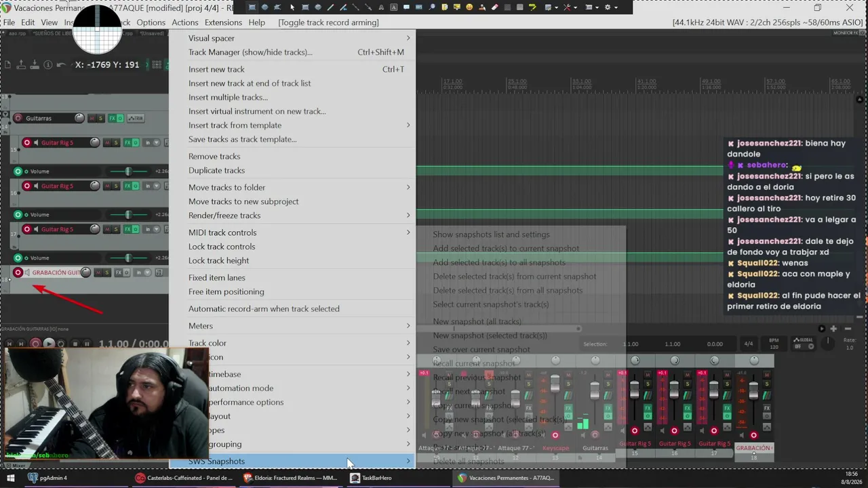The image size is (868, 488).
Task: Toggle mute on mixer strip 15
Action: pyautogui.click(x=648, y=375)
